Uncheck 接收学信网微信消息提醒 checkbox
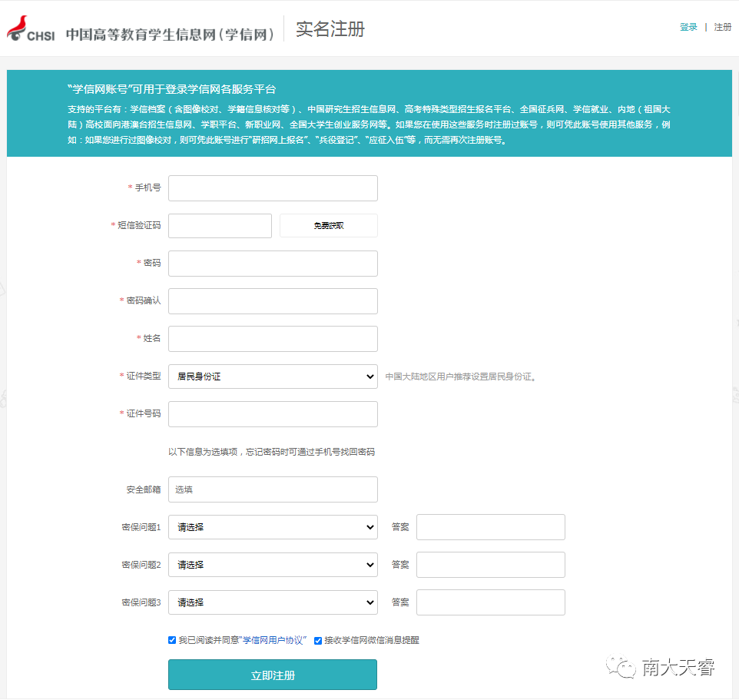Screen dimensions: 739x700 pyautogui.click(x=318, y=641)
